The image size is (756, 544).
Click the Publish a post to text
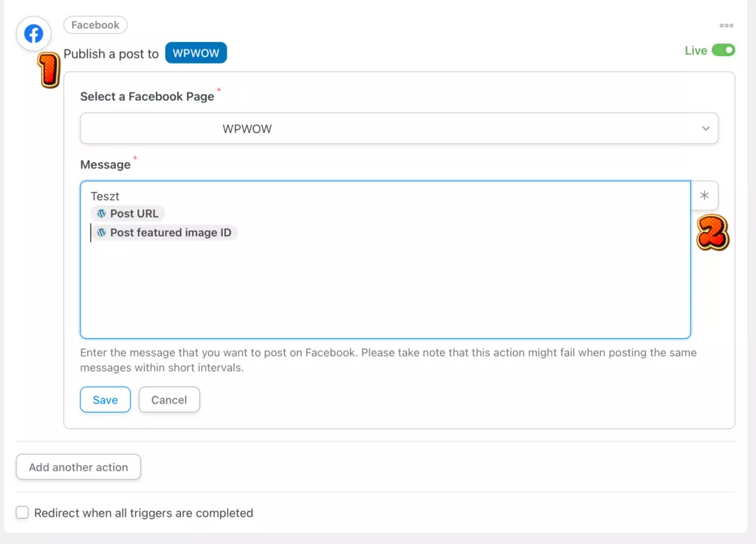click(x=111, y=53)
